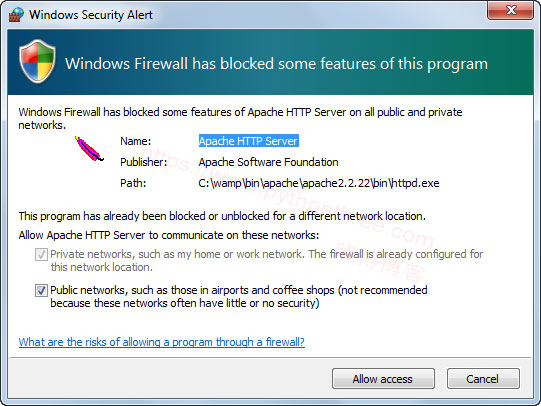Click the Apache Software Foundation publisher text
Screen dimensions: 541x406
click(x=268, y=162)
